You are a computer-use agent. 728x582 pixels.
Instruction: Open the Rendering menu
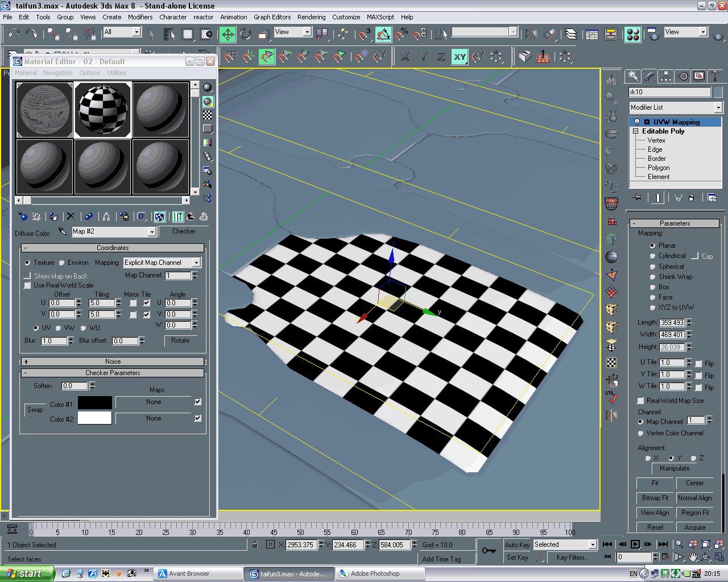(312, 17)
